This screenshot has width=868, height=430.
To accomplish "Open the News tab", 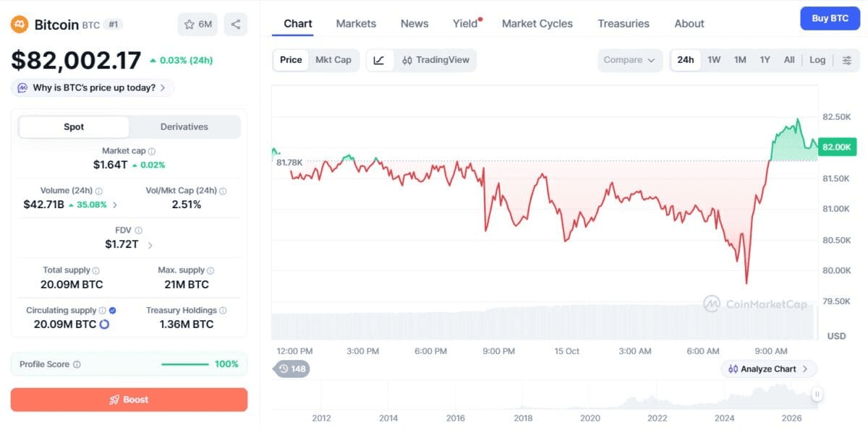I will click(x=414, y=24).
